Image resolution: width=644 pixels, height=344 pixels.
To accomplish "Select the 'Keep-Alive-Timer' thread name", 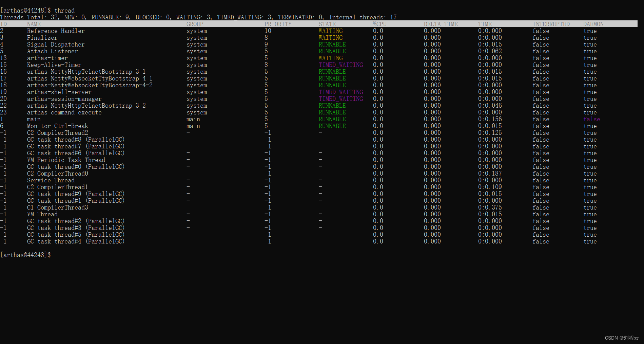I will pyautogui.click(x=54, y=65).
